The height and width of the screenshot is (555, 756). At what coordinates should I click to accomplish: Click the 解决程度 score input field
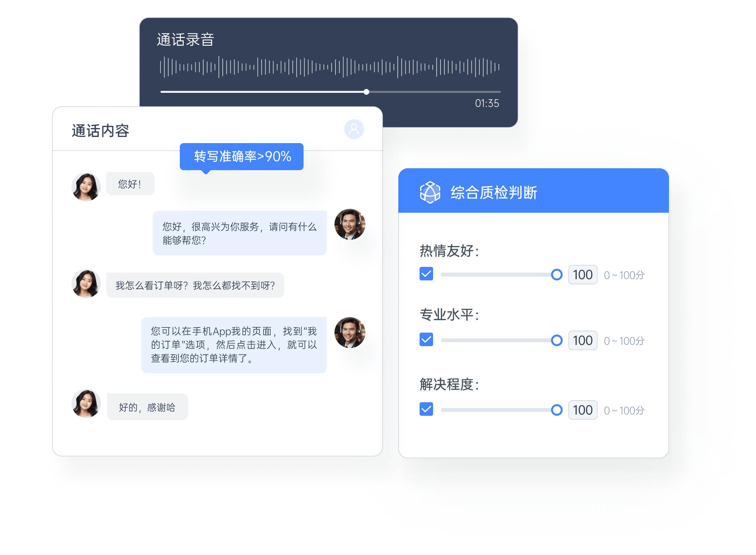coord(582,410)
